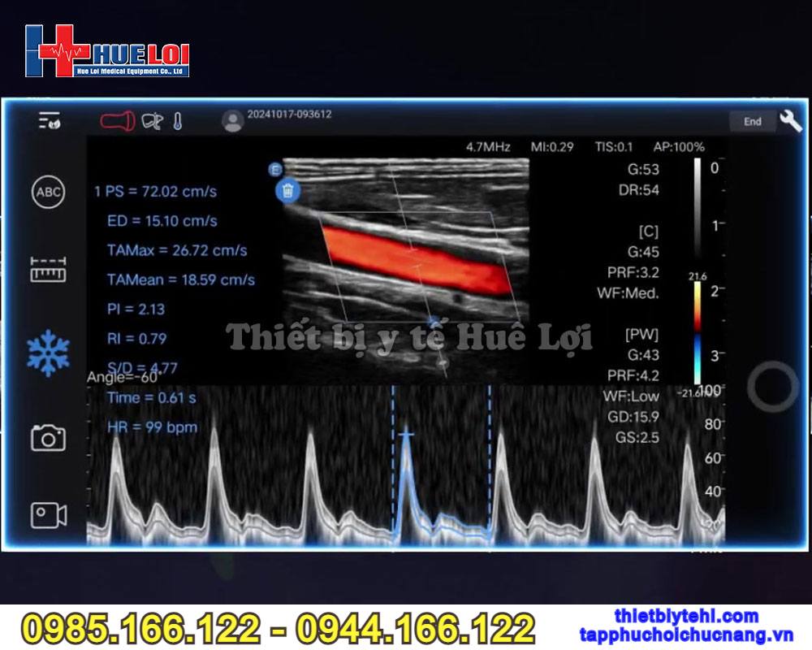The width and height of the screenshot is (812, 650).
Task: Click the small blue icon above trash
Action: (275, 170)
